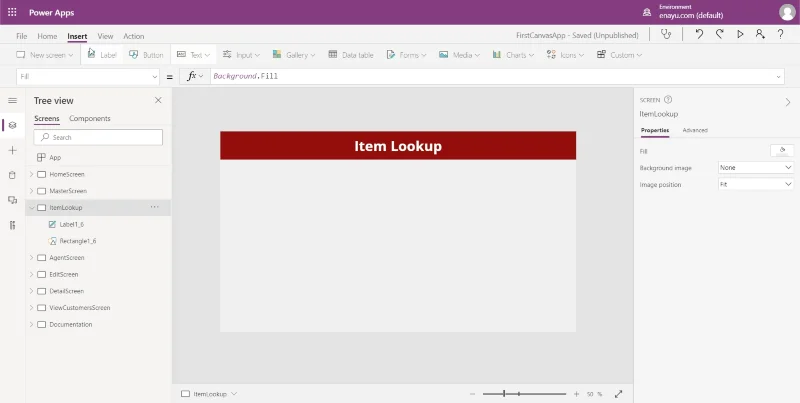The image size is (800, 403).
Task: Switch to the Insert ribbon tab
Action: [77, 36]
